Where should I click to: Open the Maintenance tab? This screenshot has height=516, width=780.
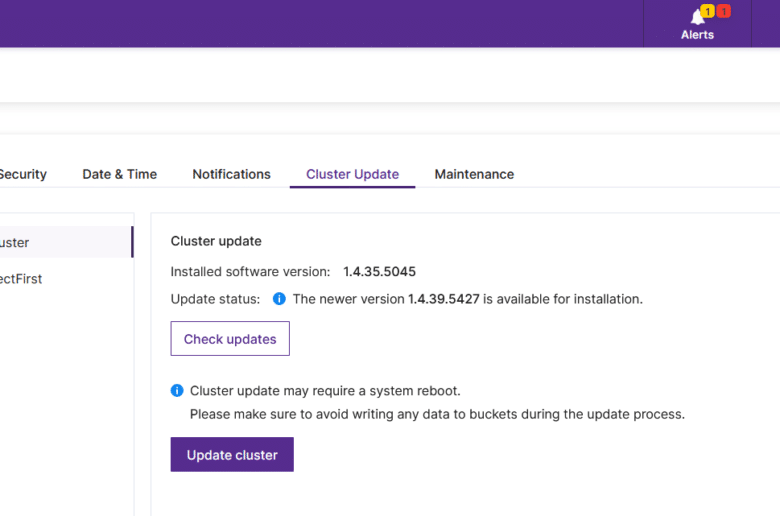pos(474,174)
